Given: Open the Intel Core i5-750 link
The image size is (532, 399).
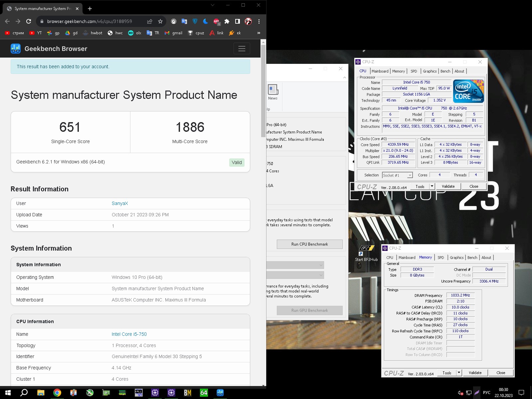Looking at the screenshot, I should point(129,334).
